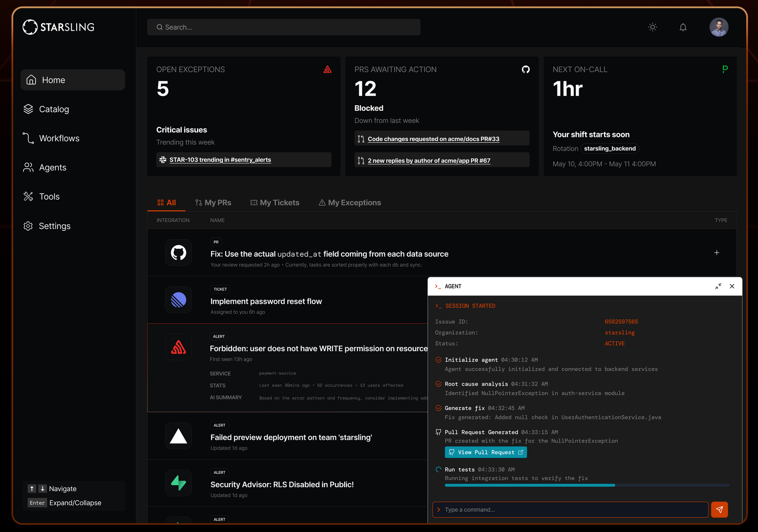Click the down arrow Navigate key hint

tap(42, 489)
